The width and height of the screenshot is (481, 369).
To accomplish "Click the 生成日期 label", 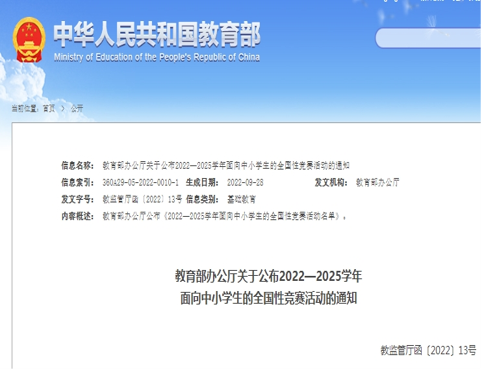I will pos(202,182).
